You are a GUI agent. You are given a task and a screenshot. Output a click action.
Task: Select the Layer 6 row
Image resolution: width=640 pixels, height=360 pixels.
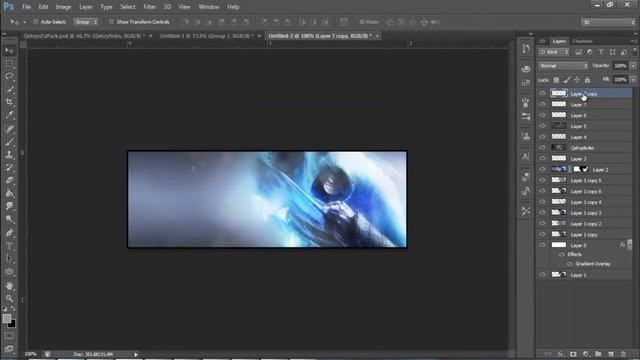coord(584,116)
